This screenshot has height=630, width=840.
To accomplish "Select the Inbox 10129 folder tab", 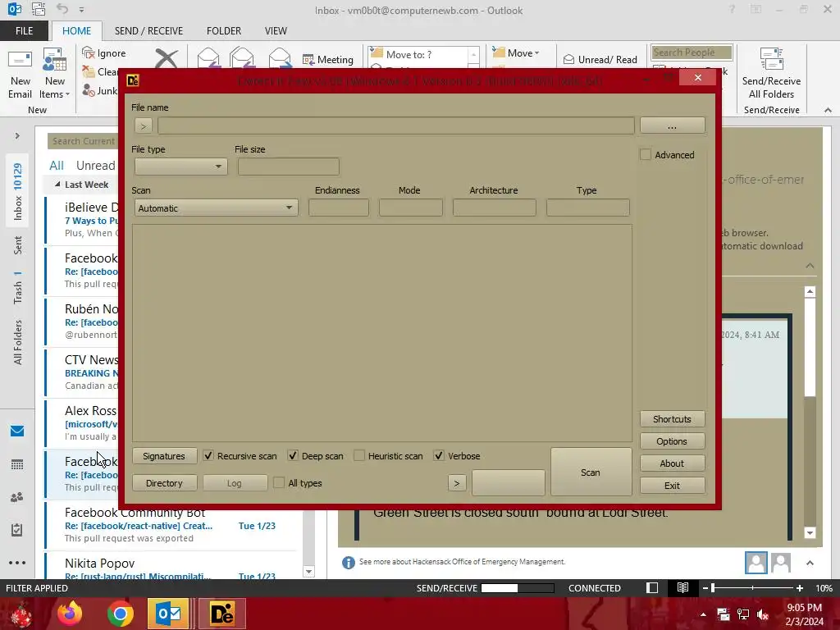I will [x=18, y=191].
